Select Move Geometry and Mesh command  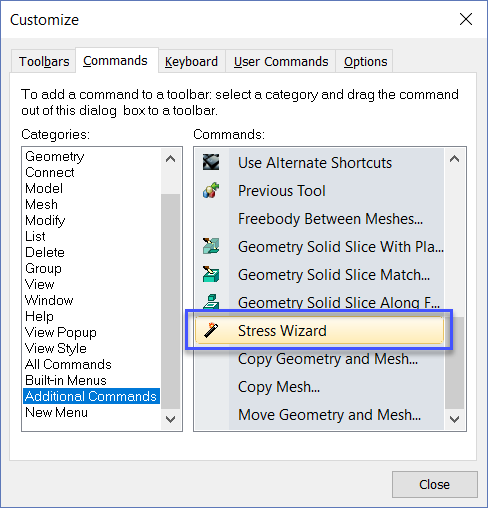click(x=319, y=415)
